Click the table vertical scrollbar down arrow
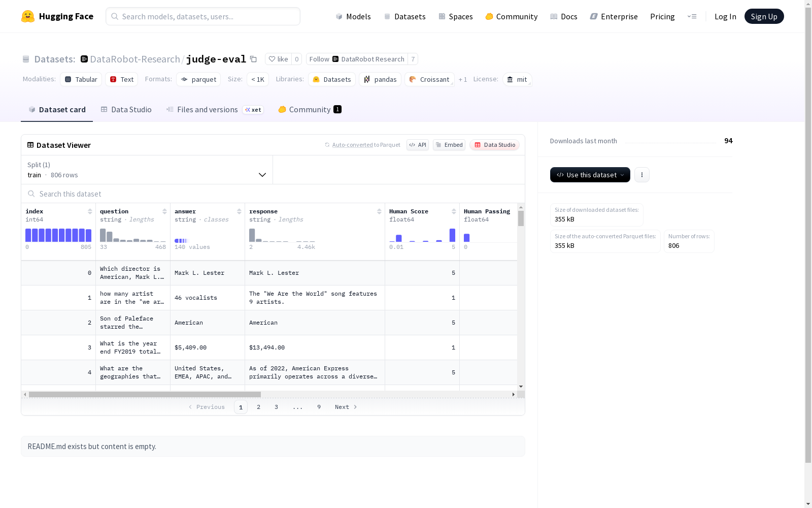 click(521, 387)
